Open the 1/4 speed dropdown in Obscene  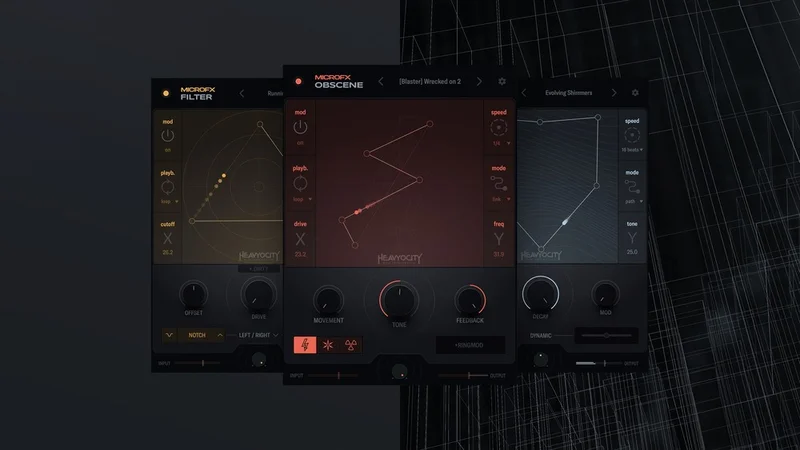tap(501, 143)
